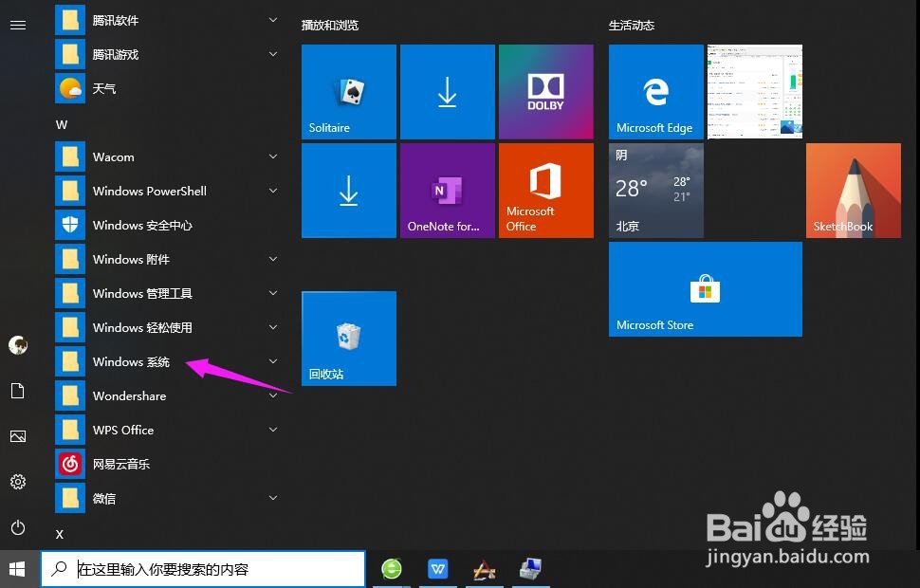The image size is (920, 588).
Task: Open the WPS taskbar icon
Action: tap(438, 569)
